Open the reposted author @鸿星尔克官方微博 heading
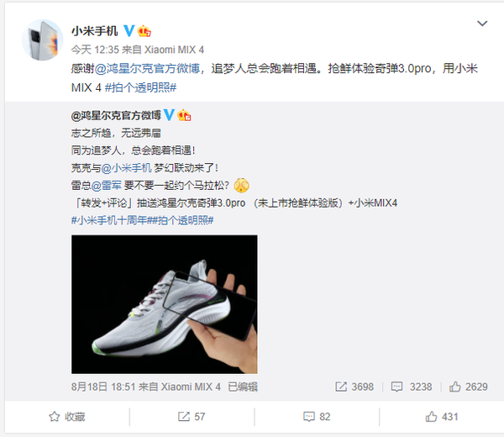Viewport: 504px width, 437px height. click(x=116, y=115)
